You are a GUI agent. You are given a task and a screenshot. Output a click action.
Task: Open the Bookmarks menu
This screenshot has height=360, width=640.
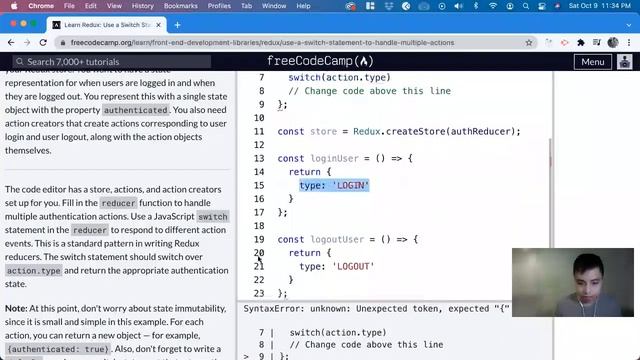pos(180,6)
